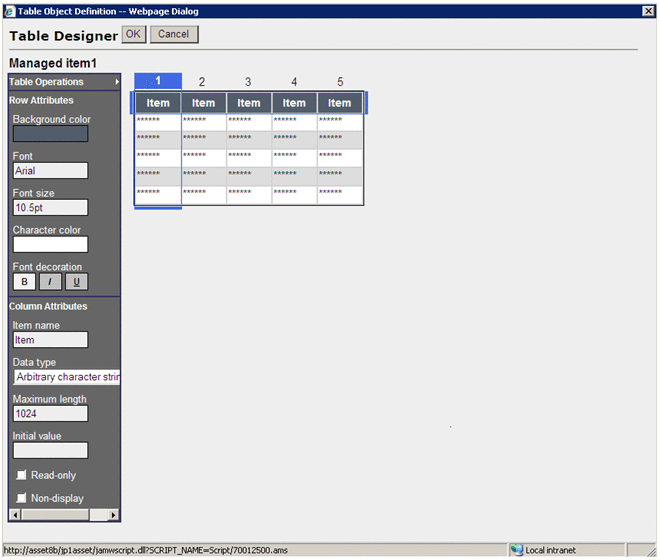Select column 1 header tab
This screenshot has height=560, width=660.
click(x=158, y=81)
